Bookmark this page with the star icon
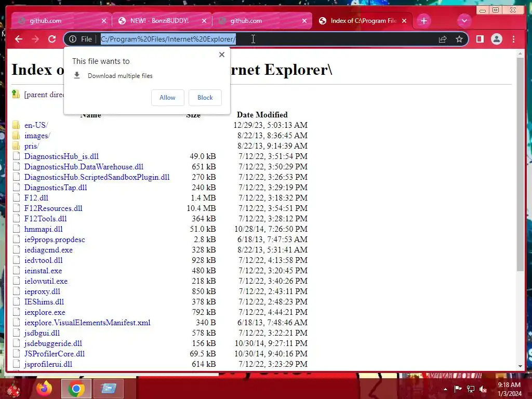Image resolution: width=532 pixels, height=399 pixels. [x=459, y=39]
